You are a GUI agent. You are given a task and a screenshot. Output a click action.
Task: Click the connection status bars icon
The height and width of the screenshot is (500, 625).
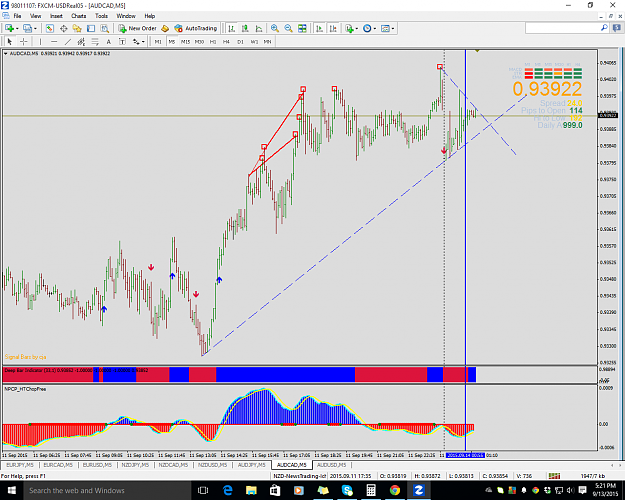pos(554,476)
